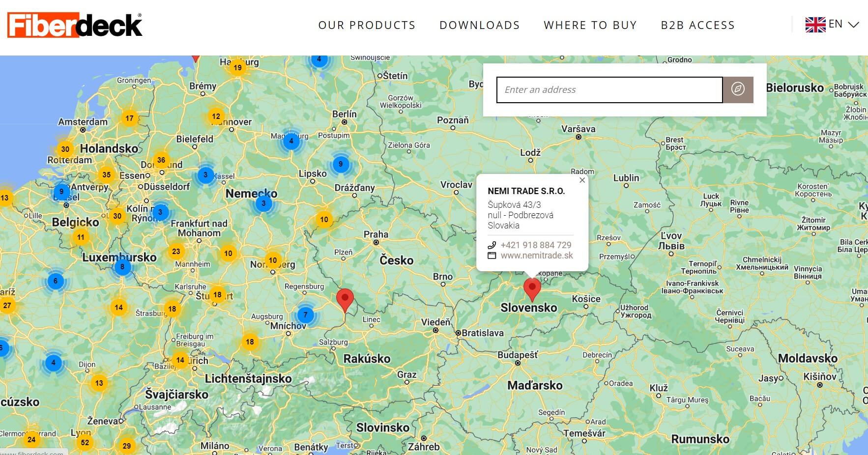Click the Viedeň city label
Viewport: 868px width, 455px height.
pyautogui.click(x=435, y=322)
